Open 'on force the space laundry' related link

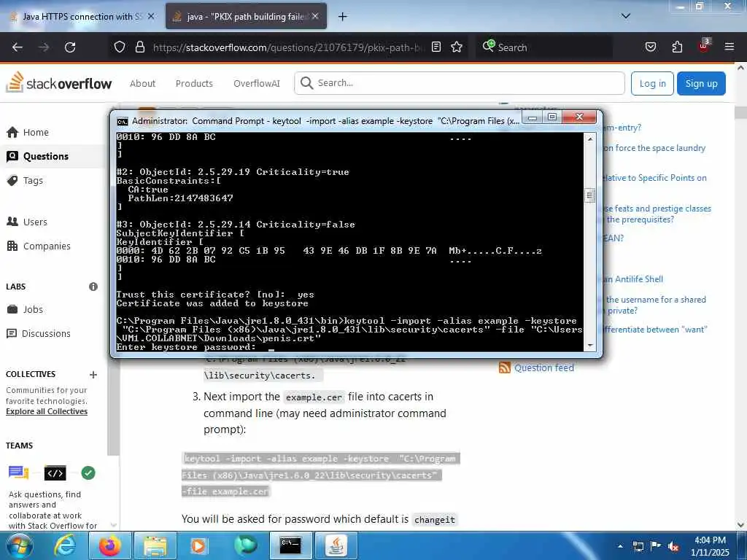coord(654,148)
